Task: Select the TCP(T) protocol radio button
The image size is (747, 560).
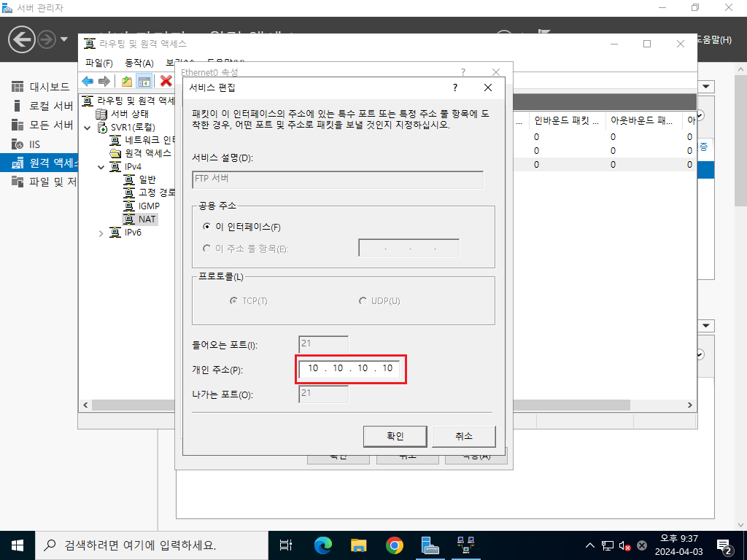Action: [x=233, y=301]
